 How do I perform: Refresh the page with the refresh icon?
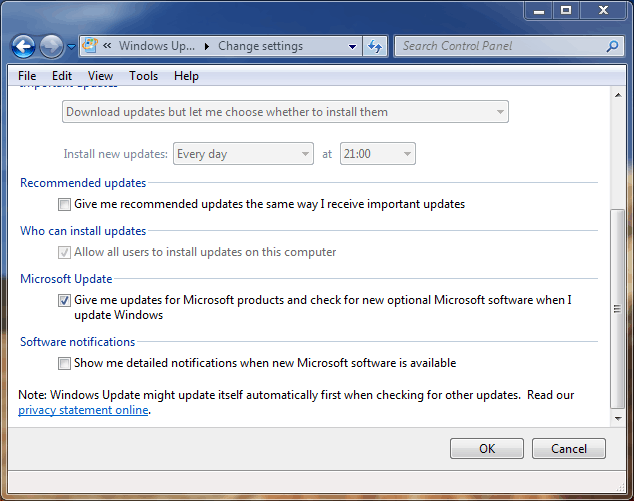[x=375, y=47]
